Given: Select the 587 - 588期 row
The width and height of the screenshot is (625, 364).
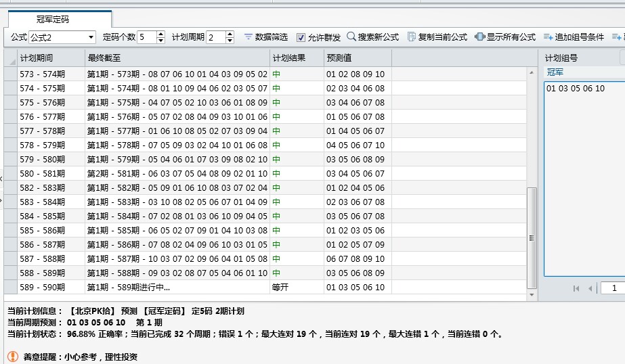Looking at the screenshot, I should tap(265, 259).
